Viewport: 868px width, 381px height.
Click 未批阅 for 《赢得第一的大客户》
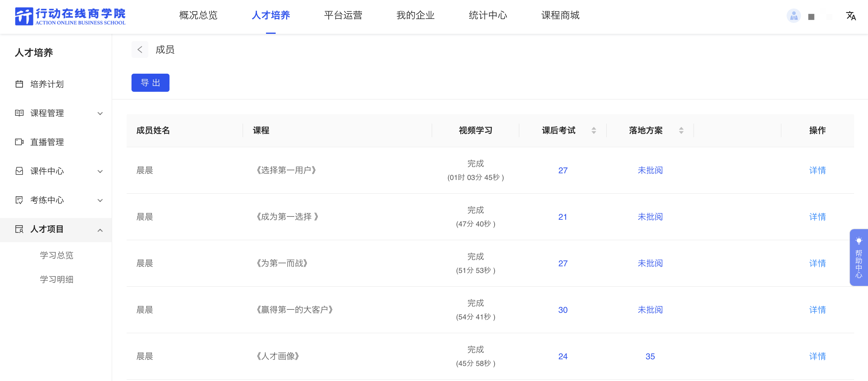(x=650, y=310)
